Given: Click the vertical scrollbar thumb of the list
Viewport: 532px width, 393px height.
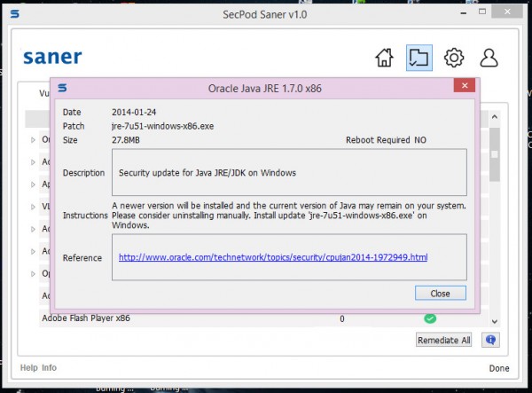Looking at the screenshot, I should point(495,154).
